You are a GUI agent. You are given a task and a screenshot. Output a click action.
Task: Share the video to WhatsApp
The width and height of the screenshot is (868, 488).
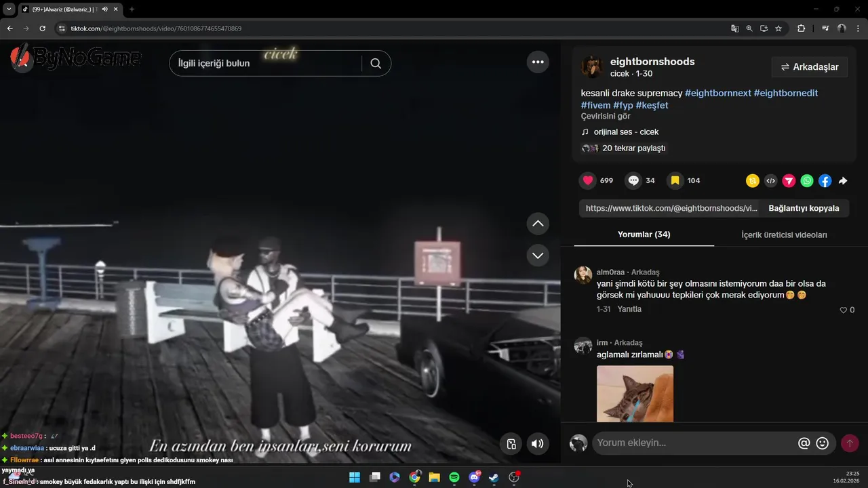(x=807, y=180)
